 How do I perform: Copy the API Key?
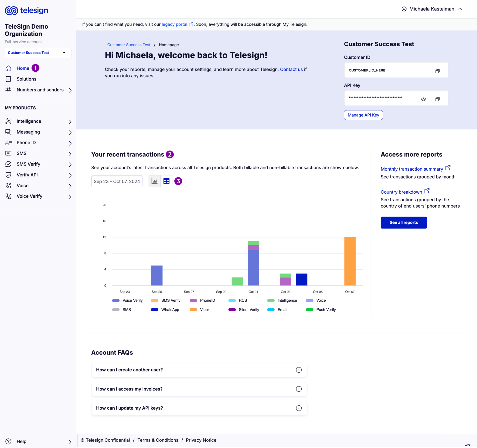(x=437, y=99)
